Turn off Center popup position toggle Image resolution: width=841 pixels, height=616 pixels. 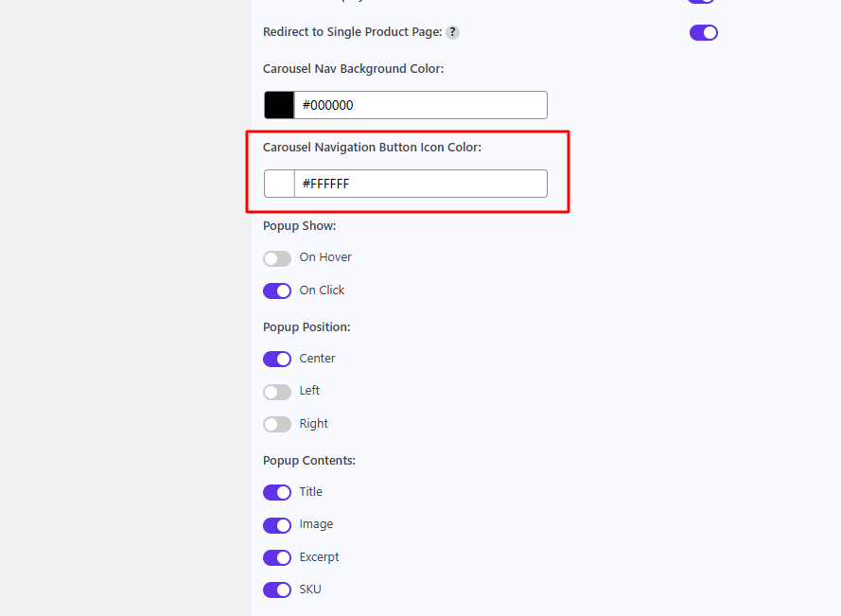tap(277, 359)
